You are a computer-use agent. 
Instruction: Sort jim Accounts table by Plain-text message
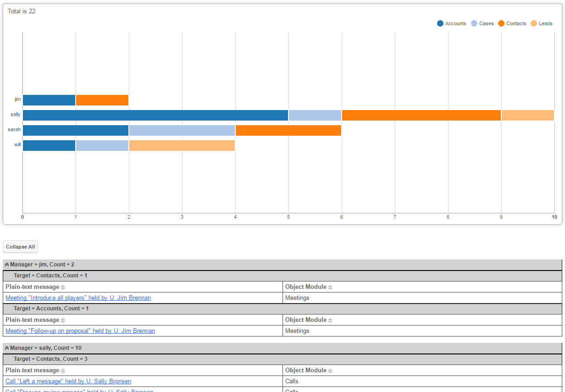point(63,320)
